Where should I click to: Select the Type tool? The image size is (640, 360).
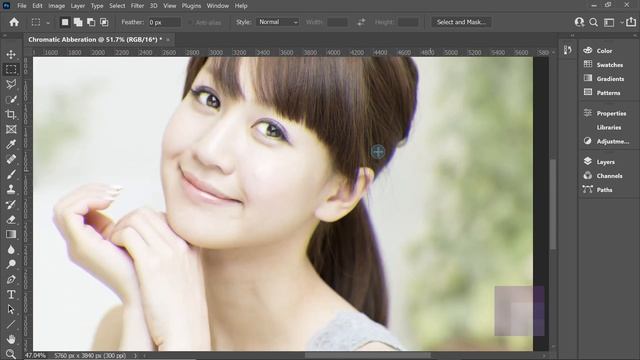tap(11, 294)
